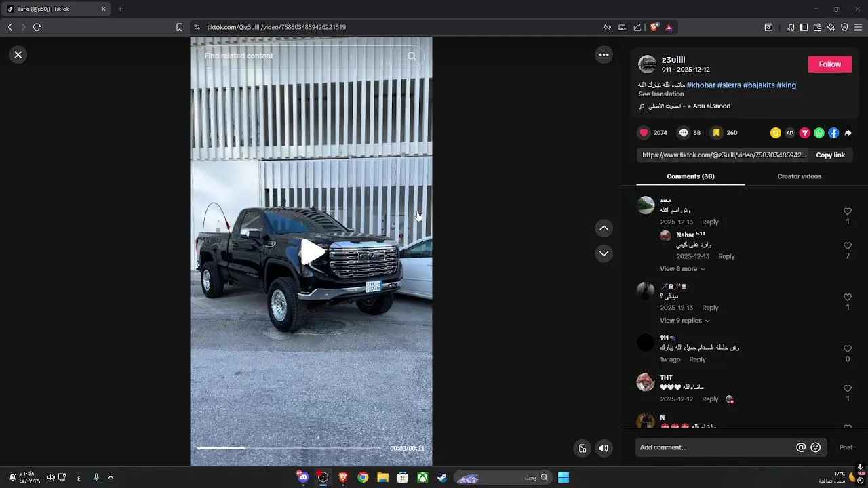
Task: Toggle the video mute speaker icon
Action: click(604, 448)
